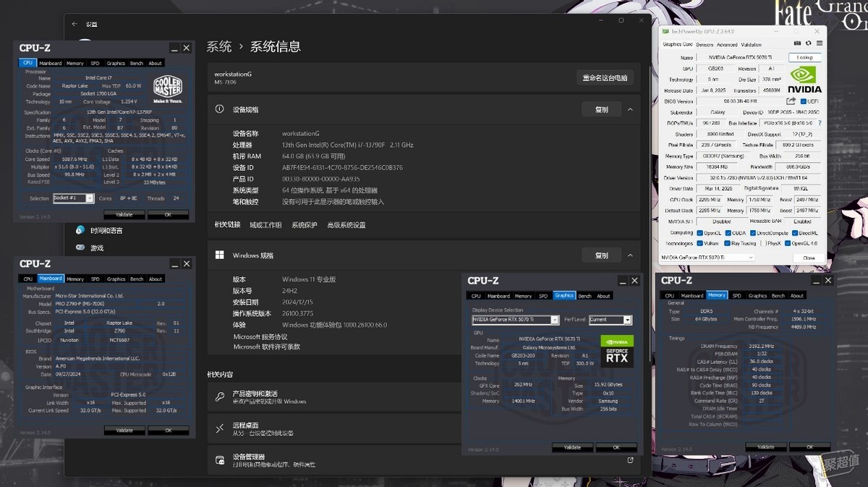
Task: Click the Settings back arrow icon
Action: (74, 24)
